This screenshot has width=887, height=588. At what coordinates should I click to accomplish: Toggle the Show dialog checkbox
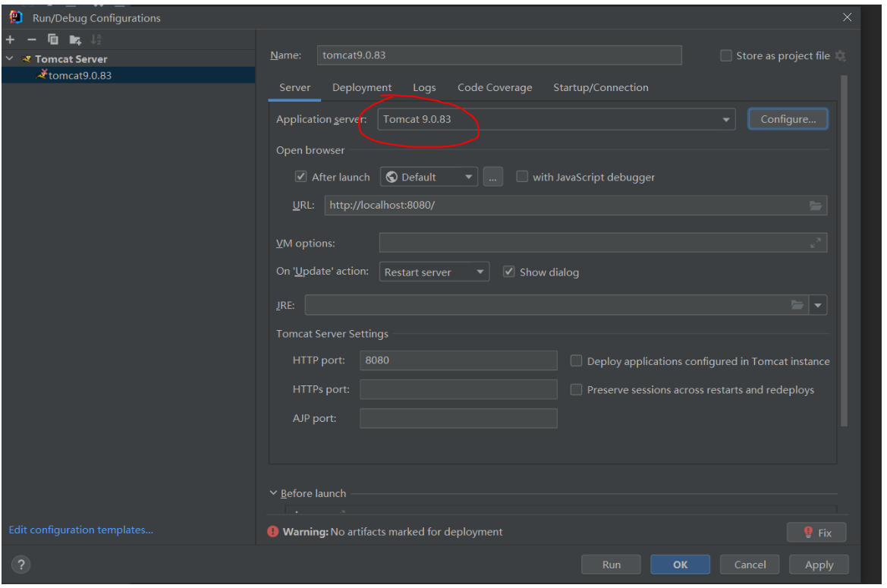(x=509, y=272)
